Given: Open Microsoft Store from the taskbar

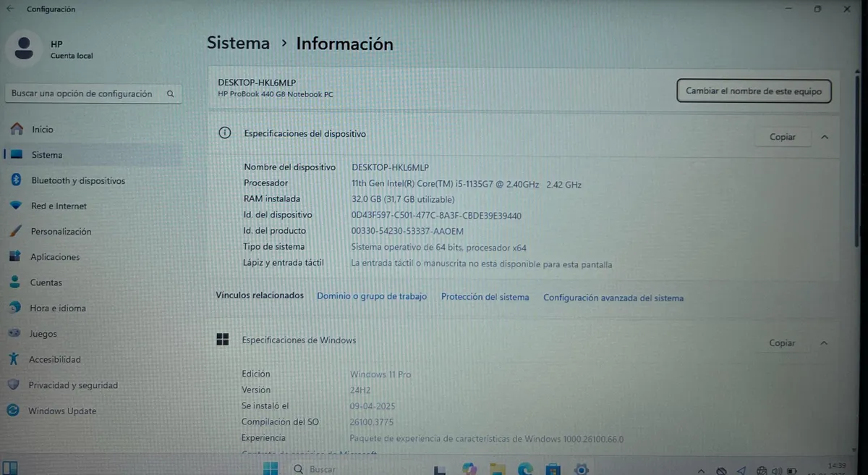Looking at the screenshot, I should pyautogui.click(x=553, y=469).
